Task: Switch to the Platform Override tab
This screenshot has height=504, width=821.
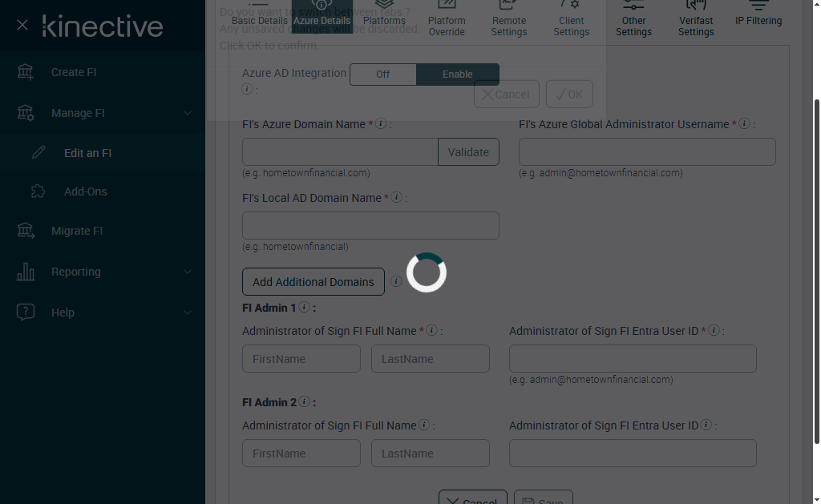Action: tap(447, 20)
